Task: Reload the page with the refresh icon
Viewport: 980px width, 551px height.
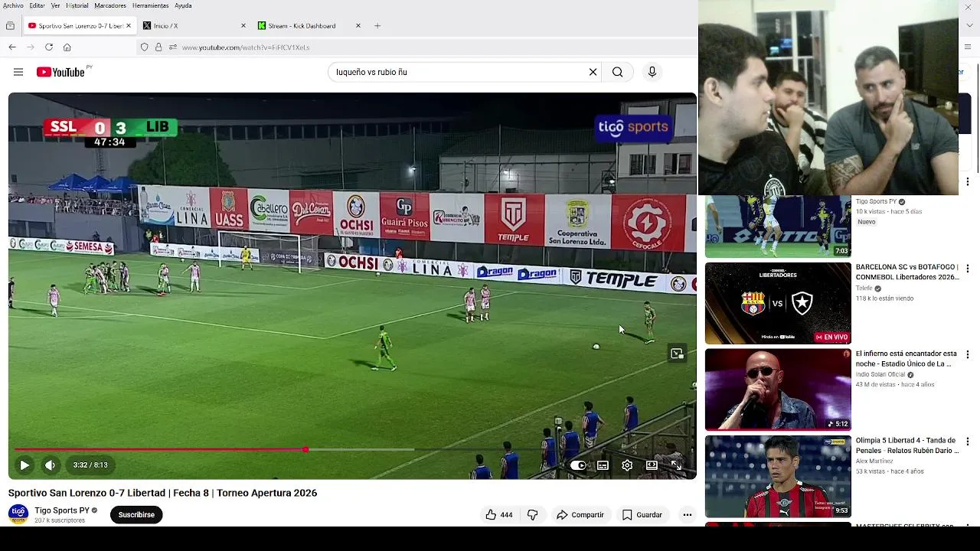Action: click(49, 47)
